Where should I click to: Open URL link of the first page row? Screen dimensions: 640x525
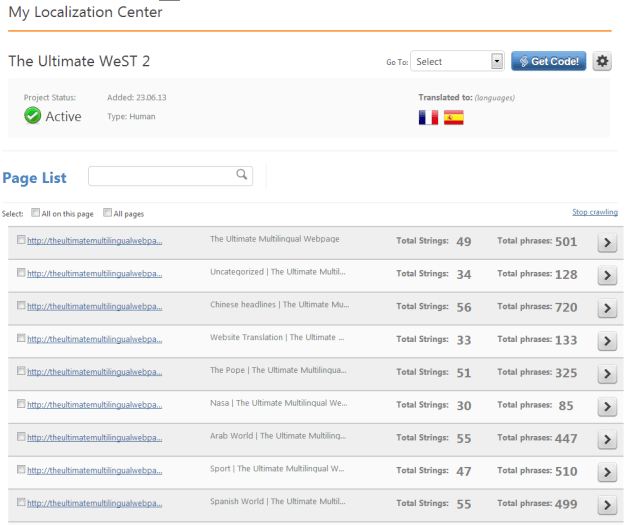pyautogui.click(x=94, y=241)
